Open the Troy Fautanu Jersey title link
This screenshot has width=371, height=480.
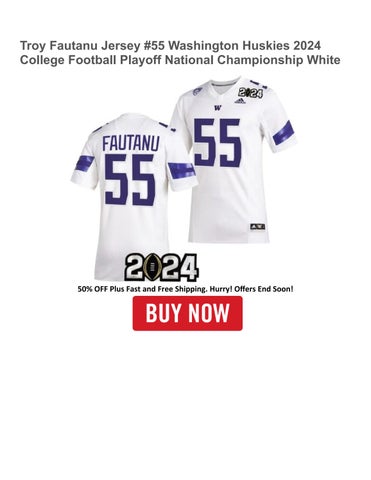(x=180, y=53)
